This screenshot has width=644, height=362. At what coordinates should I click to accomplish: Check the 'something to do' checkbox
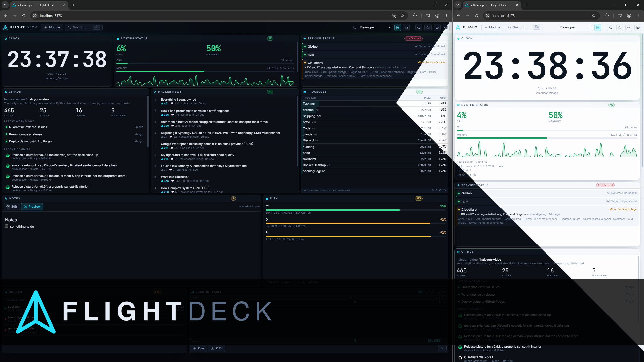7,226
